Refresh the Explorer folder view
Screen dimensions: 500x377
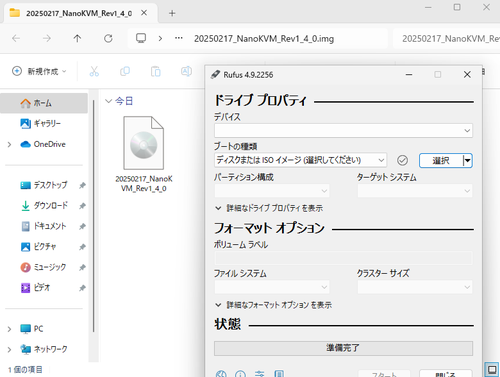point(108,39)
